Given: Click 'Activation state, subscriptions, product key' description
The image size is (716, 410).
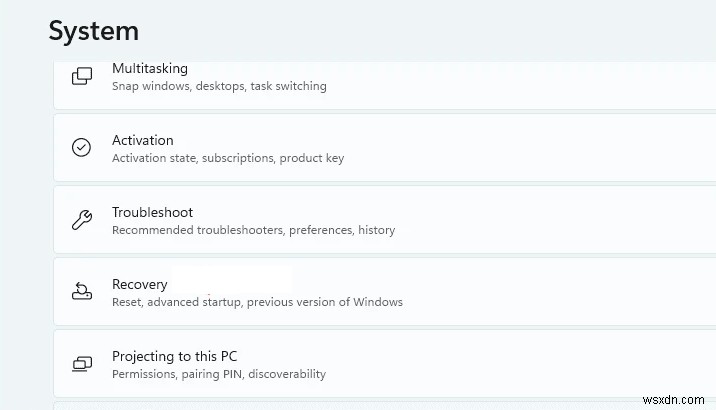Looking at the screenshot, I should 228,158.
